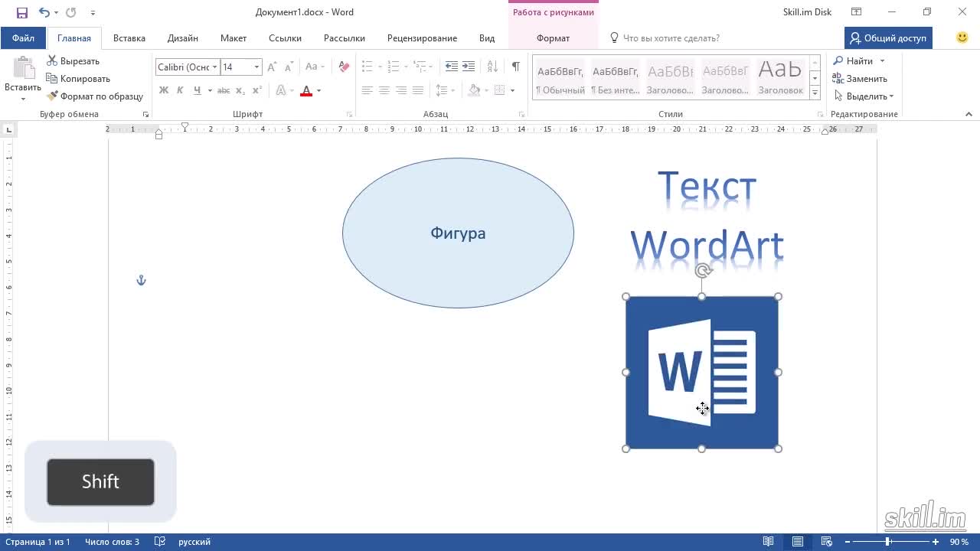Switch to print layout view icon
980x551 pixels.
coord(798,541)
